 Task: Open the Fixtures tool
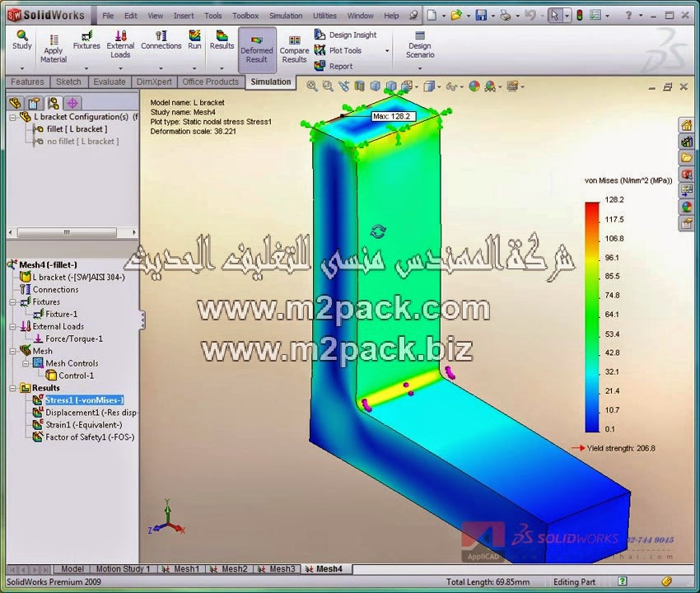pos(86,40)
